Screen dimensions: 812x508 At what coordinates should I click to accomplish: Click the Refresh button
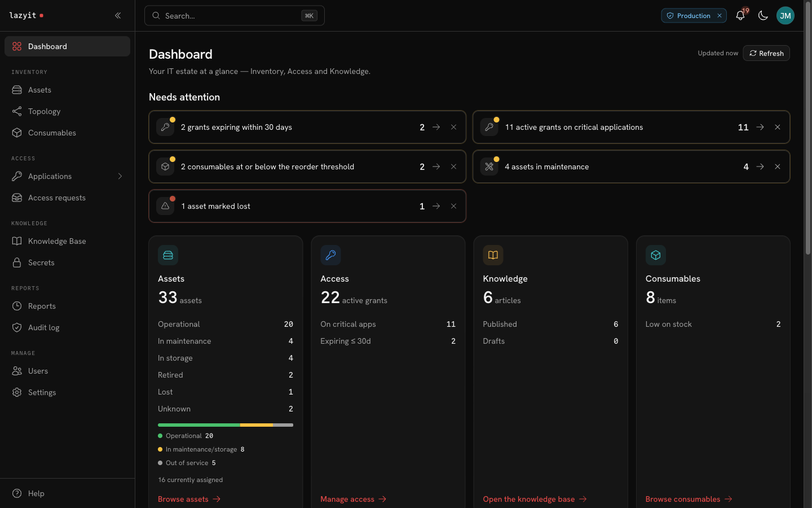[766, 53]
